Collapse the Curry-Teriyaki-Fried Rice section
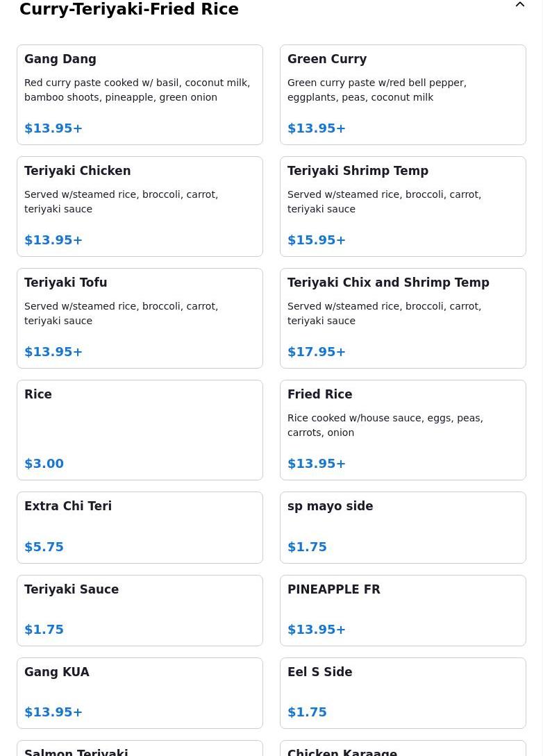Image resolution: width=543 pixels, height=756 pixels. [520, 6]
